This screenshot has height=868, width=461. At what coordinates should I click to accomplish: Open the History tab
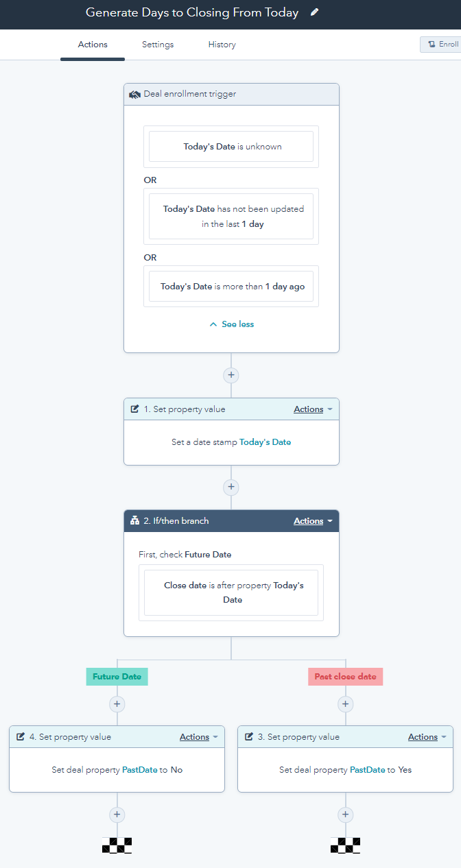pyautogui.click(x=222, y=44)
